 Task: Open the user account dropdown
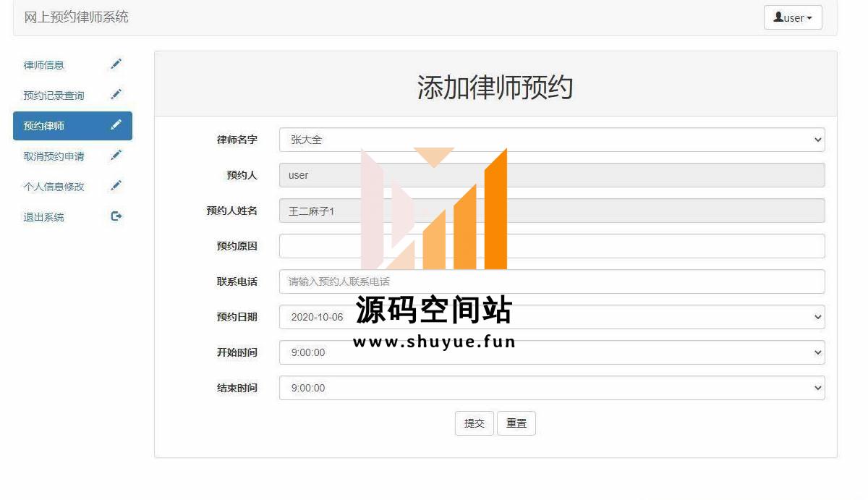pos(793,17)
